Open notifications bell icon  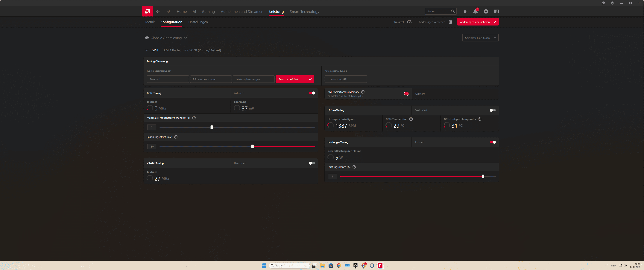pos(475,11)
